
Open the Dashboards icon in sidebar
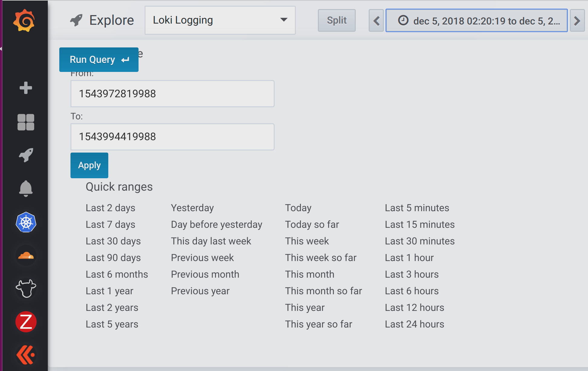26,122
